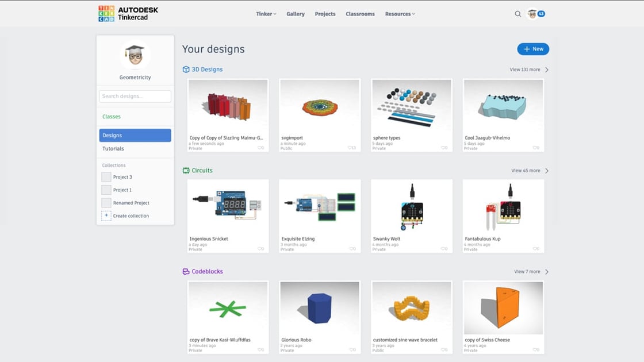
Task: Open search with the magnifier icon
Action: pyautogui.click(x=518, y=14)
